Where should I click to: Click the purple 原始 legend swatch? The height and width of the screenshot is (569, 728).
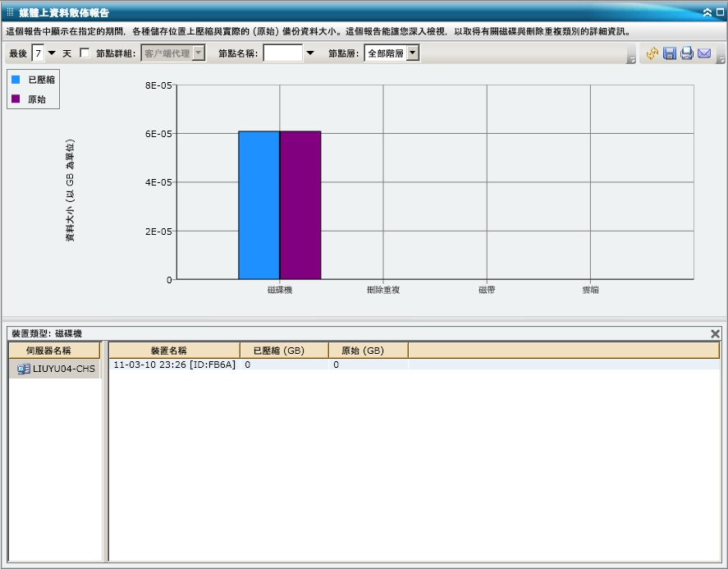pyautogui.click(x=16, y=99)
